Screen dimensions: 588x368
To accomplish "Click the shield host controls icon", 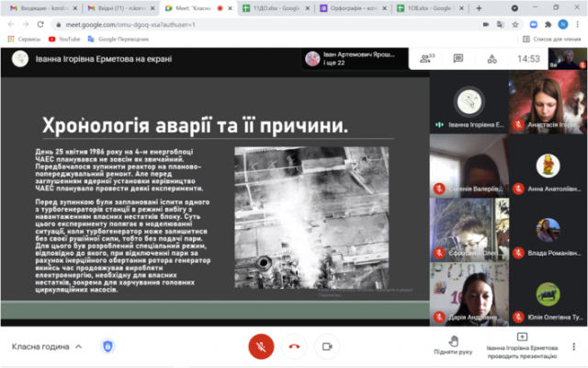I will [107, 346].
